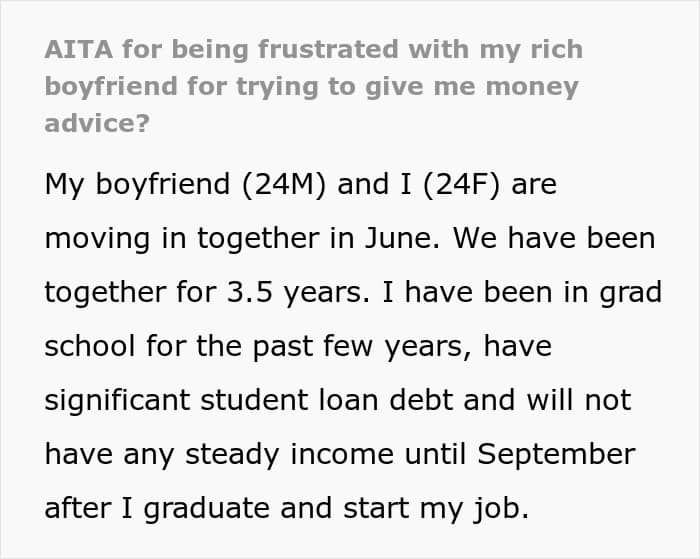This screenshot has height=559, width=700.
Task: Click "school" starting the fourth body line
Action: point(90,346)
